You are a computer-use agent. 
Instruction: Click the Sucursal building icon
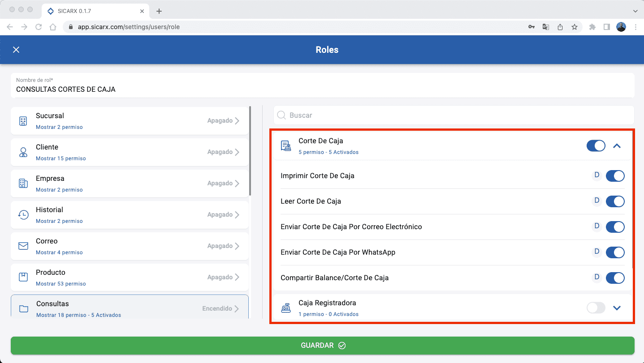pyautogui.click(x=23, y=121)
